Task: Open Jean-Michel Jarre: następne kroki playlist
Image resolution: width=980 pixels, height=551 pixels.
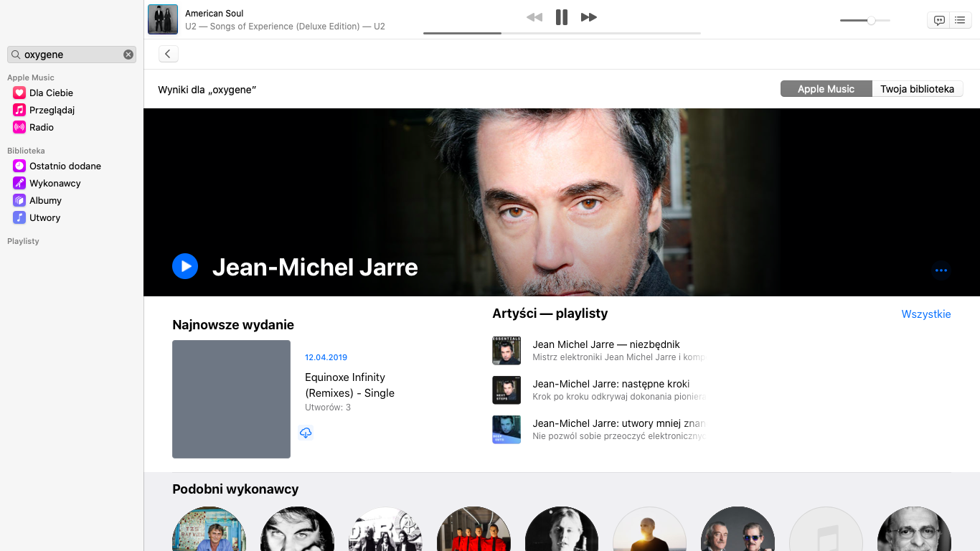Action: [x=611, y=384]
